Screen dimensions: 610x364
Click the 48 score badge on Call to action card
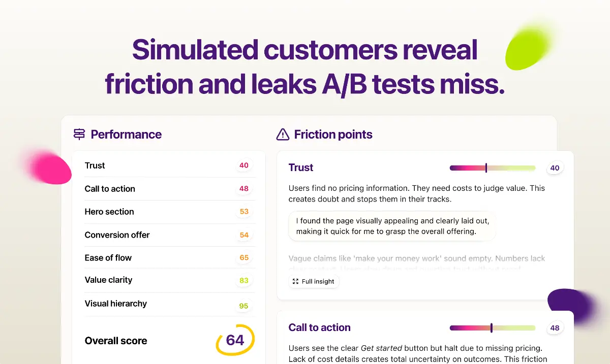pos(555,328)
